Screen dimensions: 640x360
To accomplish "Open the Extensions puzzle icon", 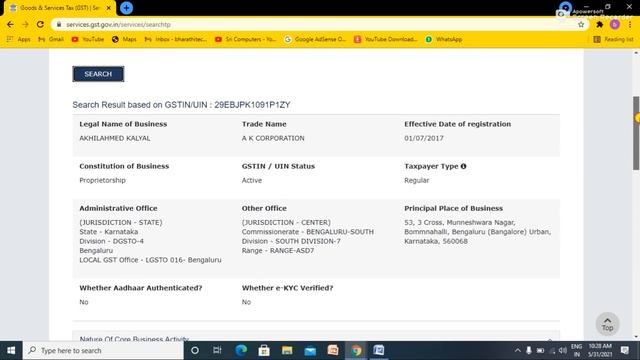I will coord(599,24).
